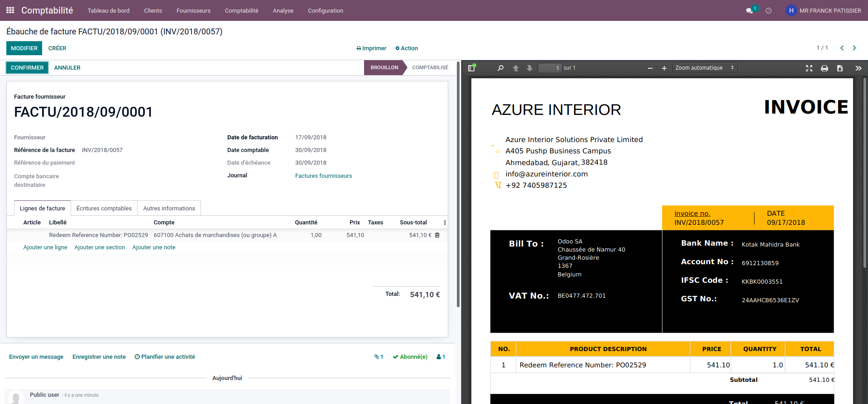Click the Prix column header
Image resolution: width=868 pixels, height=404 pixels.
[355, 223]
